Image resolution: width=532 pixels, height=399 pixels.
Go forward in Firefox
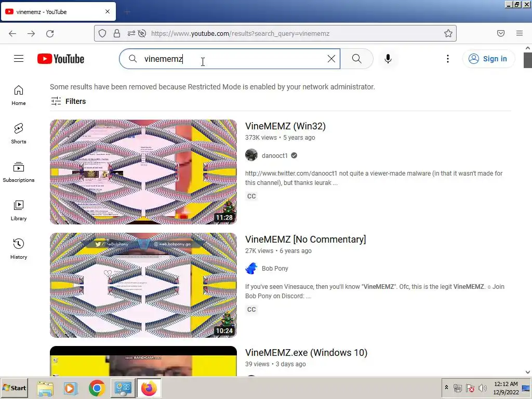(x=31, y=33)
